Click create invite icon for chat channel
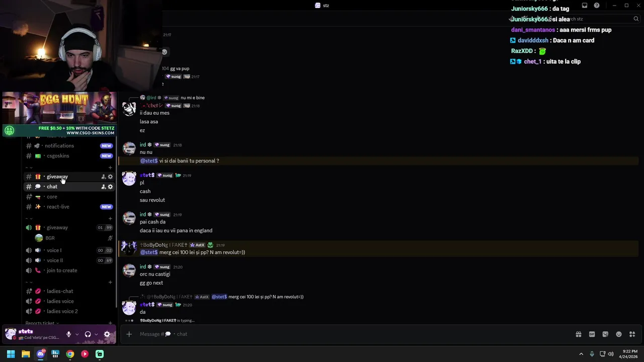Image resolution: width=644 pixels, height=362 pixels. (104, 187)
